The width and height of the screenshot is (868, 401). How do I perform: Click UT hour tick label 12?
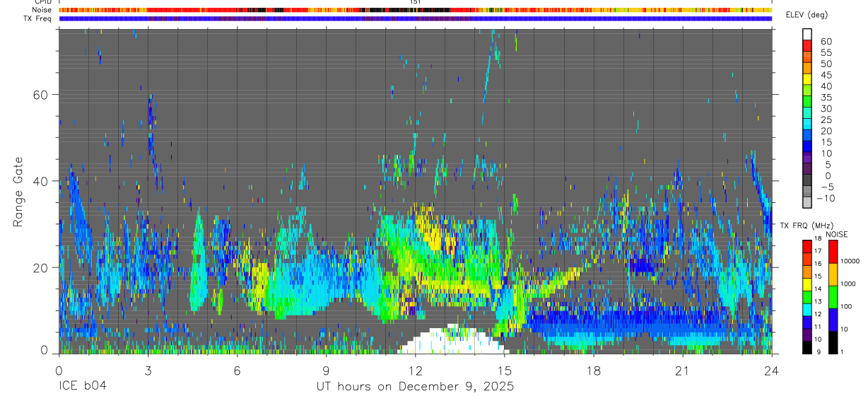pyautogui.click(x=416, y=370)
